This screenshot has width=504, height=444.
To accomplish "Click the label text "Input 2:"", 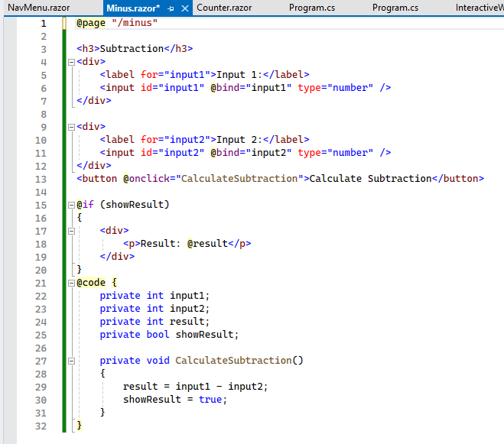I will click(239, 139).
